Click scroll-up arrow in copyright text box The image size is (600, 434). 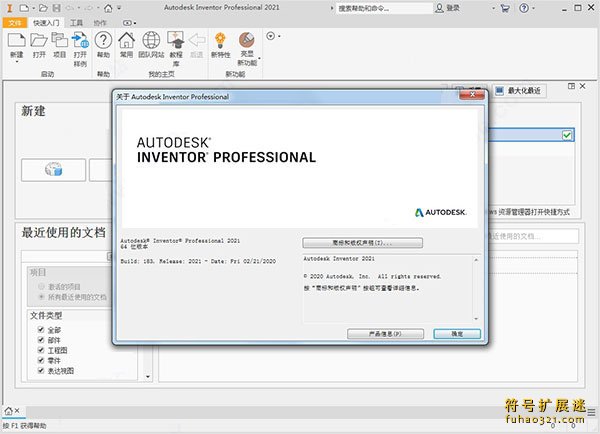476,259
